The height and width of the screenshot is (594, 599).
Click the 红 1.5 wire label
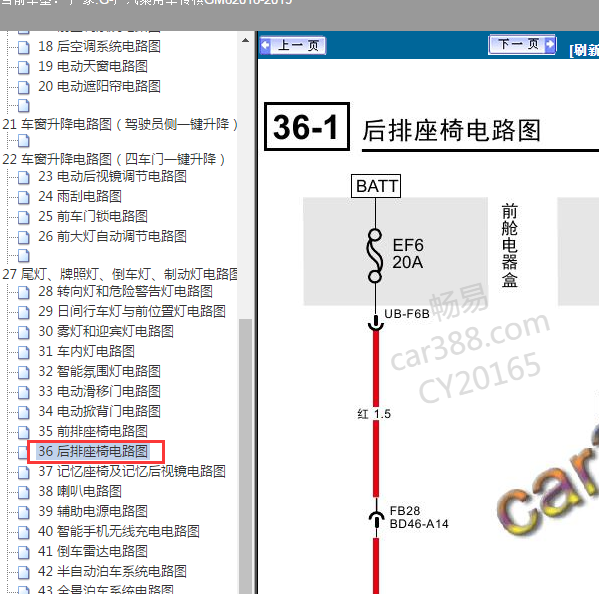coord(374,414)
